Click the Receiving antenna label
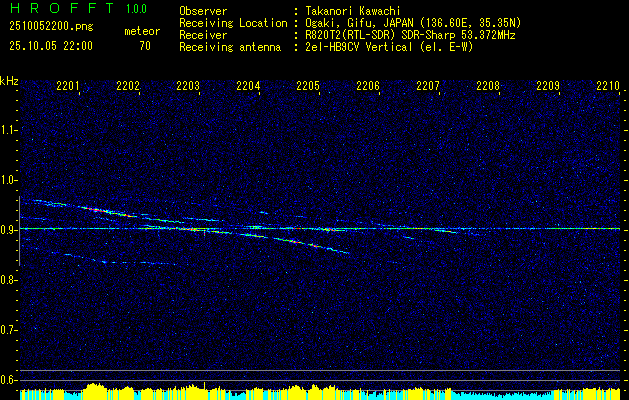 click(230, 47)
